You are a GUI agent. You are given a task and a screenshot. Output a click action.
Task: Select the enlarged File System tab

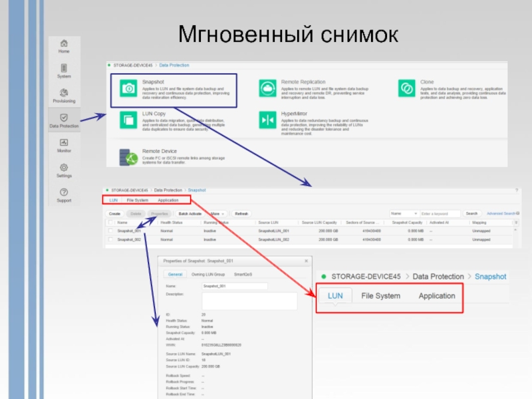380,296
